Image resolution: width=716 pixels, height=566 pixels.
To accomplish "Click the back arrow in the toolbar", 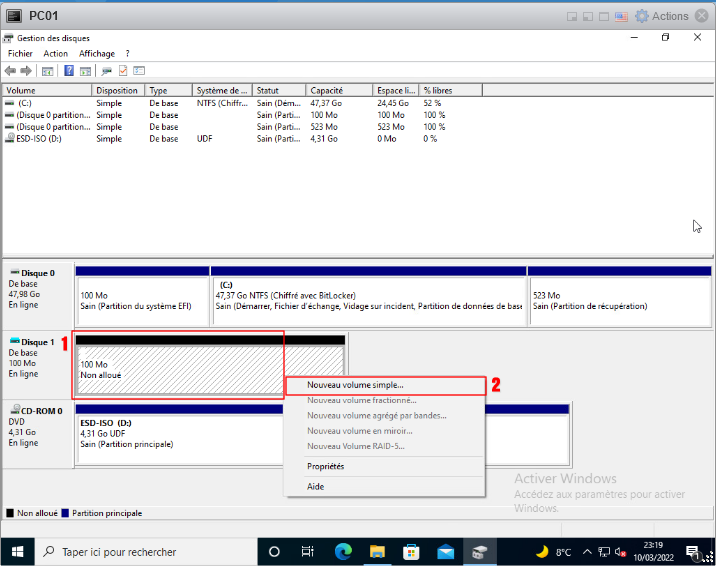I will [x=10, y=71].
